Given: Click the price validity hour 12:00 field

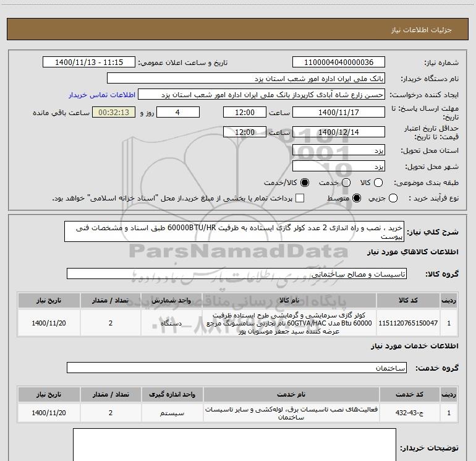Looking at the screenshot, I should tap(245, 132).
